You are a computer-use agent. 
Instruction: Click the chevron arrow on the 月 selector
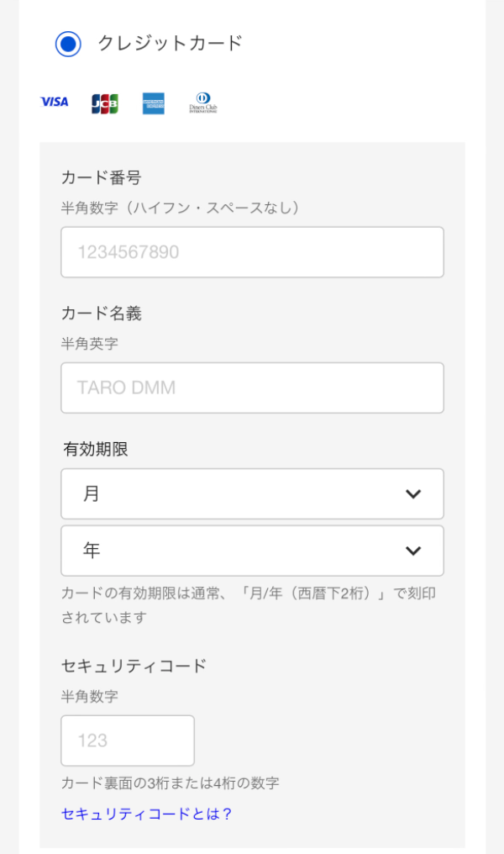tap(412, 494)
